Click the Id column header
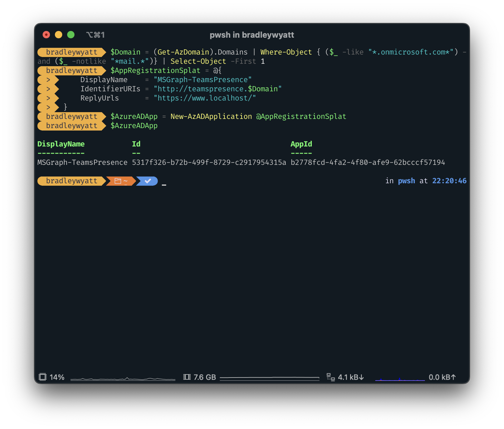Screen dimensions: 504x429 (136, 144)
